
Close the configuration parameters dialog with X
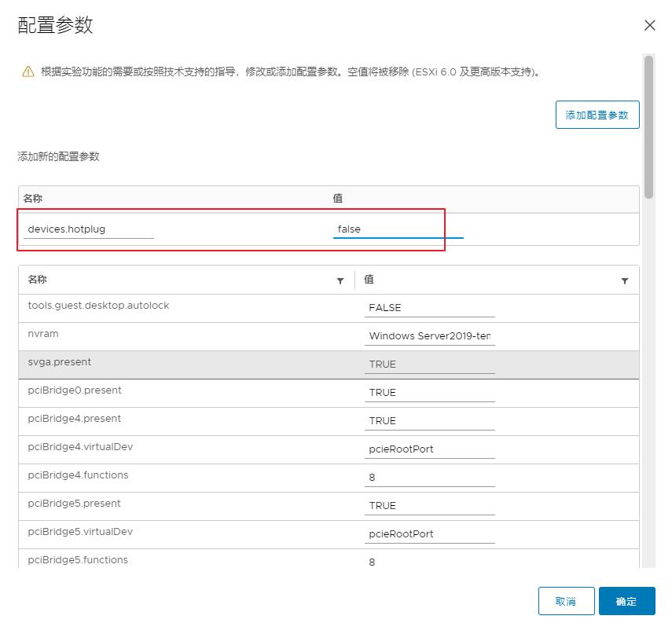(x=649, y=25)
